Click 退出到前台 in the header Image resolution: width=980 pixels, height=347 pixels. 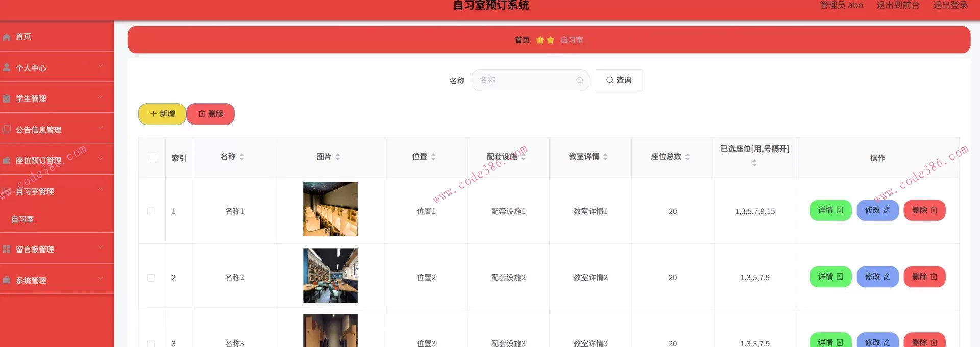(898, 5)
